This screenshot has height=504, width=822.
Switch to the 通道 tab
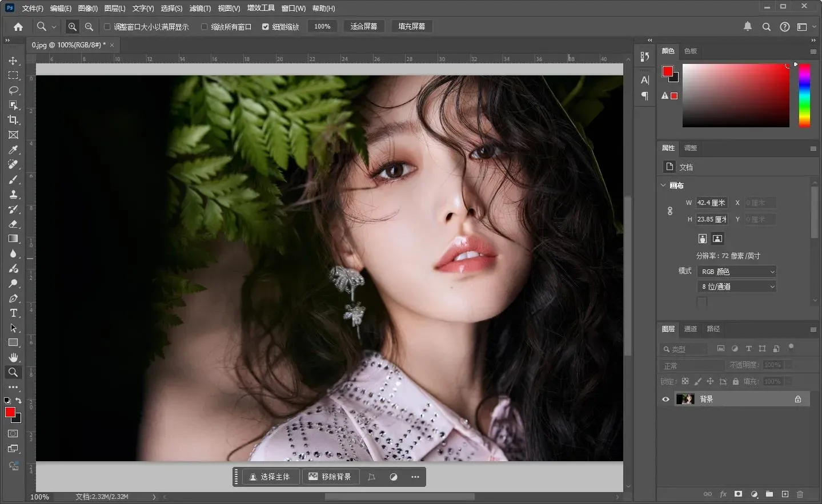691,329
